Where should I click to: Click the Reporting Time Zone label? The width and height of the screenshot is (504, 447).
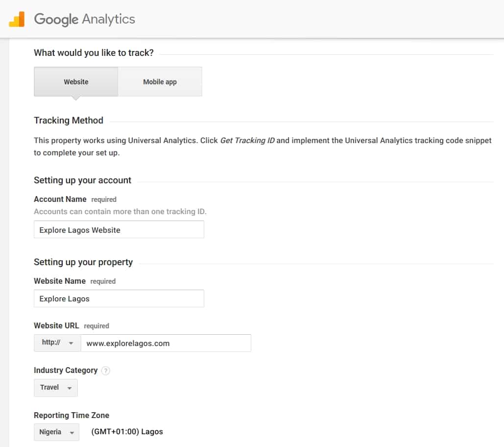[72, 415]
